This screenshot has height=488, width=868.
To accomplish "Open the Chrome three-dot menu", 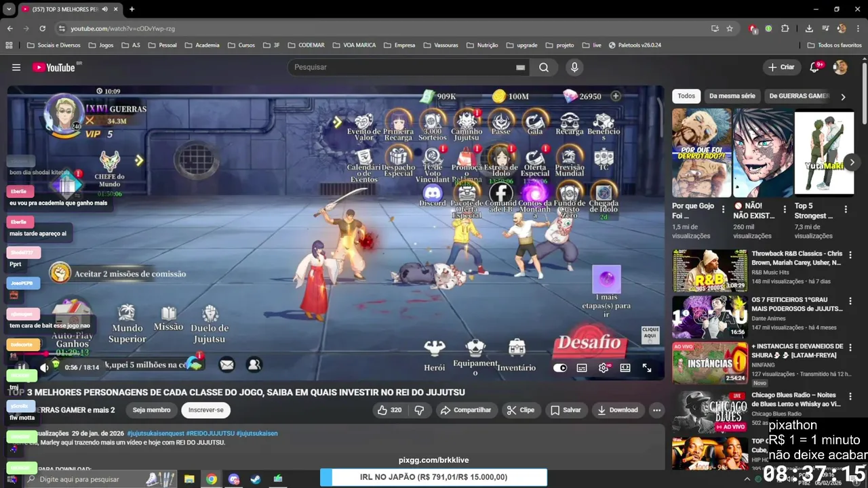I will [x=857, y=28].
